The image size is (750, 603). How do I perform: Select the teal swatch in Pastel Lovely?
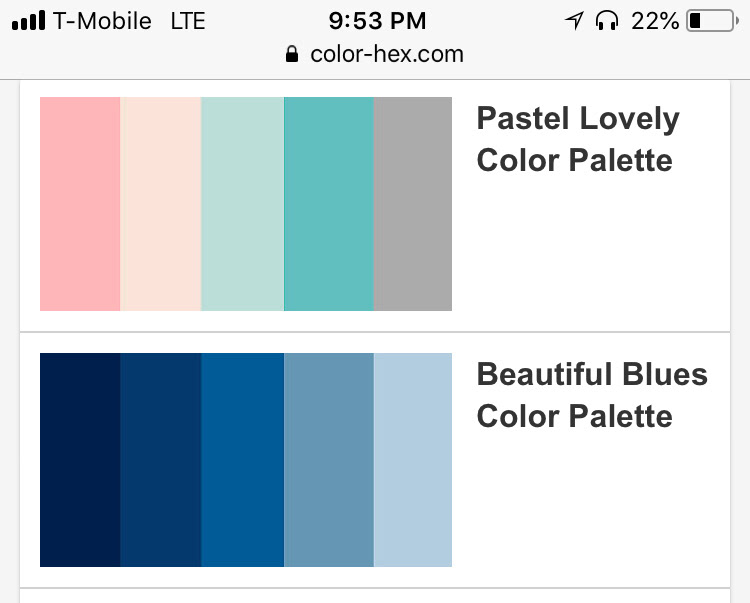coord(328,204)
